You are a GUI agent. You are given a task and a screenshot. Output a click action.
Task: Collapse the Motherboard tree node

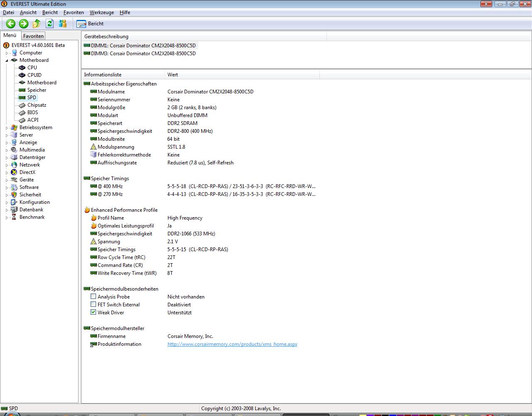pyautogui.click(x=7, y=61)
